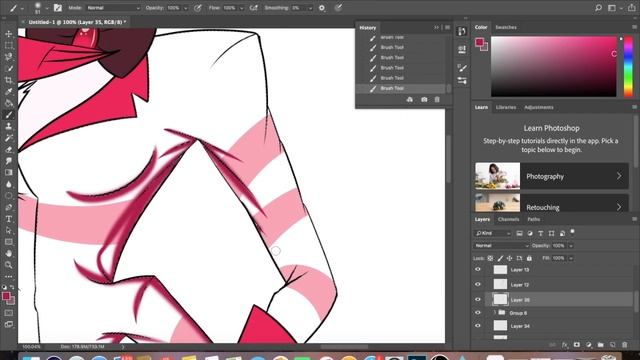Open the brush preset picker
The image size is (640, 360).
tap(40, 8)
